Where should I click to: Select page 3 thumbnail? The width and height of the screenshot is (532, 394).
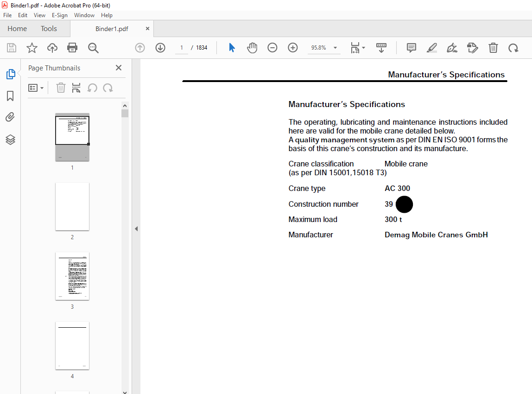tap(72, 276)
